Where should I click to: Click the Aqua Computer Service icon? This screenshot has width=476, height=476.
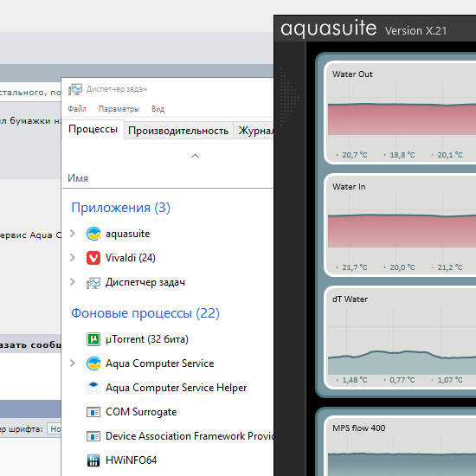(93, 363)
